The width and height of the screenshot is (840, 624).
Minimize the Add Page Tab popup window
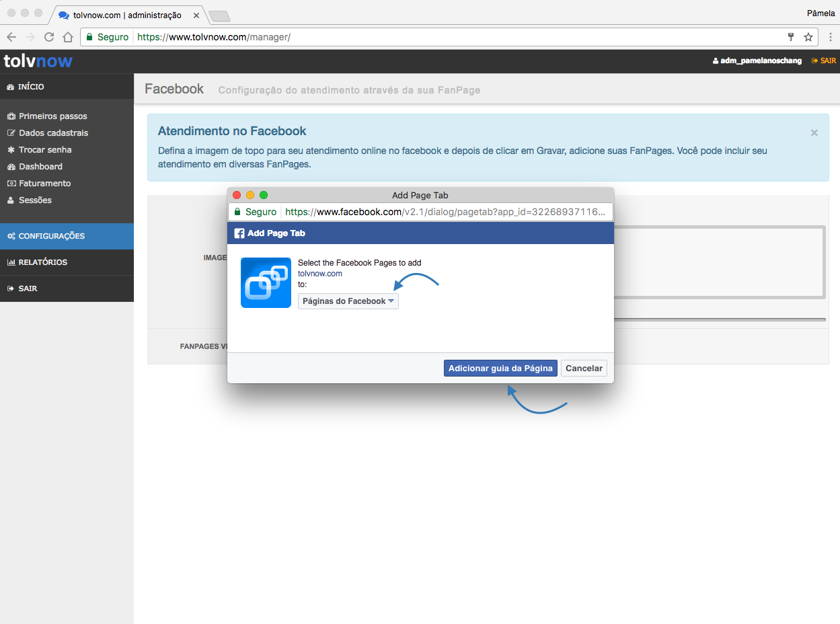250,195
